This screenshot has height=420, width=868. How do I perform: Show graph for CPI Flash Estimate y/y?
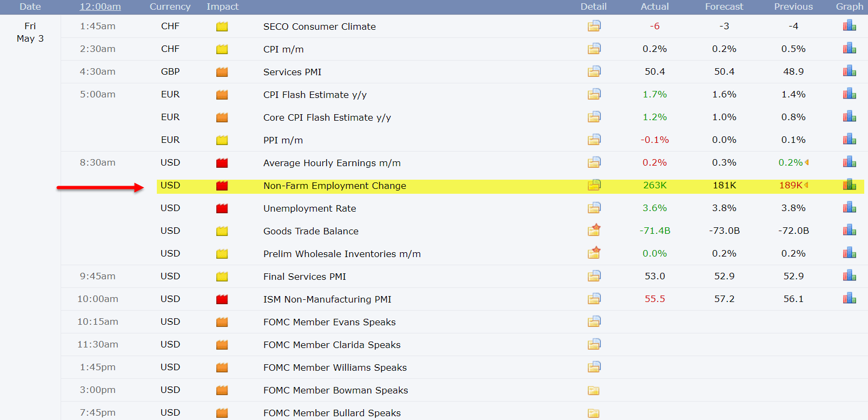coord(849,94)
